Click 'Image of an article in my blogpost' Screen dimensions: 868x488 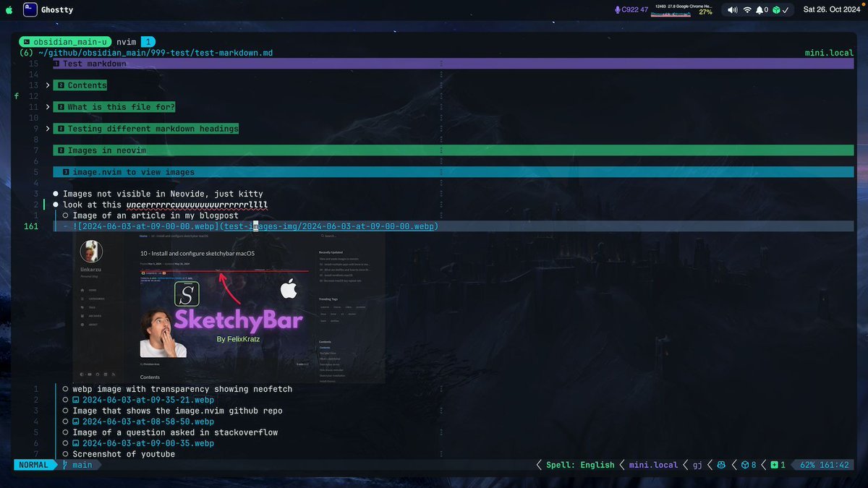[x=156, y=215]
